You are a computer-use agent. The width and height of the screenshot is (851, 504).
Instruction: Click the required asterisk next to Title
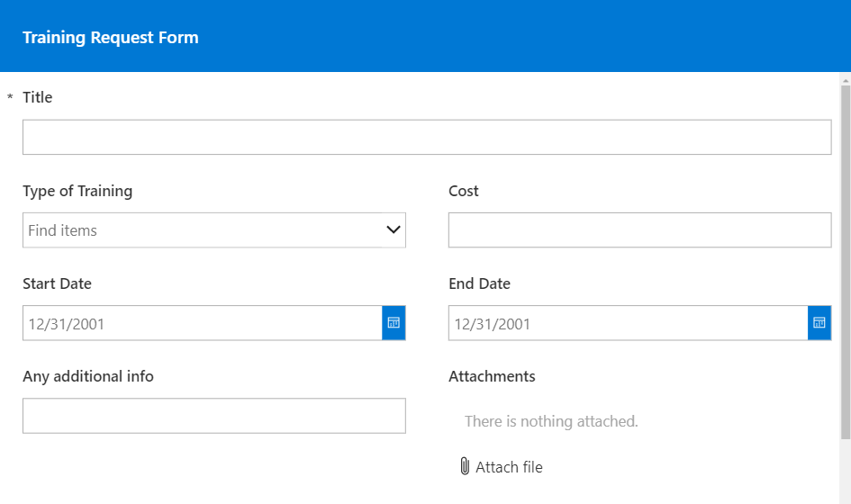coord(10,98)
